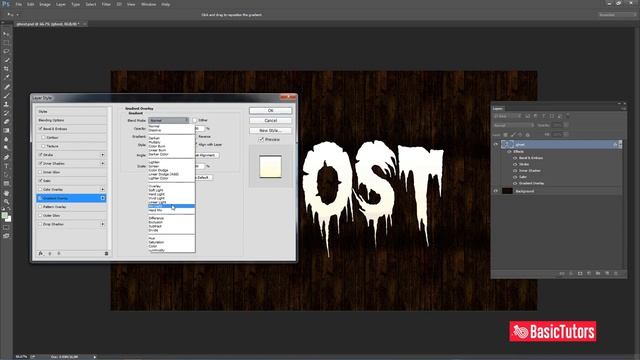Select the Blur tool
This screenshot has height=360, width=640.
[x=6, y=139]
